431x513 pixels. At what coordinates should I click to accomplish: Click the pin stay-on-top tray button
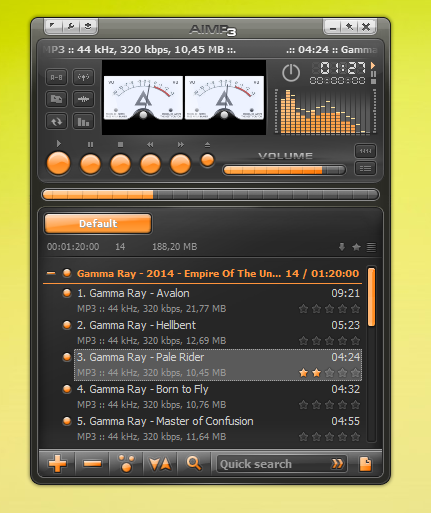[x=349, y=27]
